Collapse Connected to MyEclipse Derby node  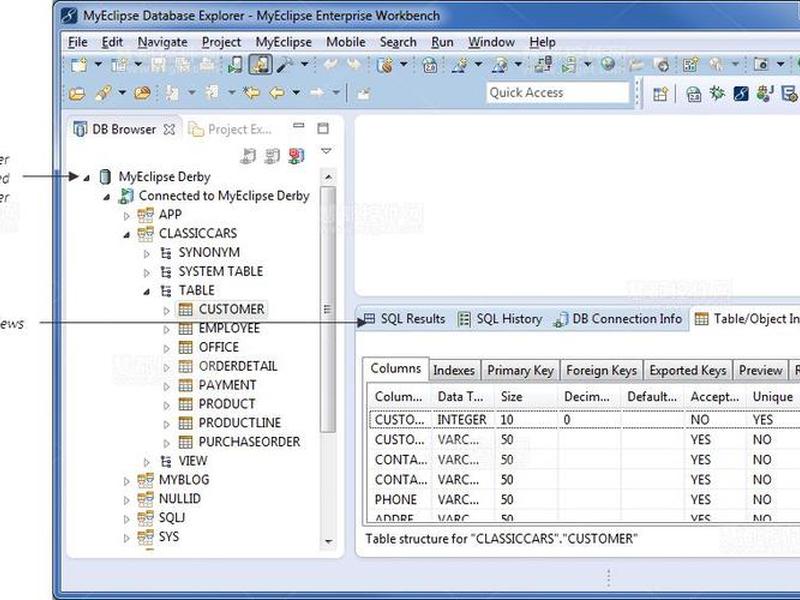107,196
